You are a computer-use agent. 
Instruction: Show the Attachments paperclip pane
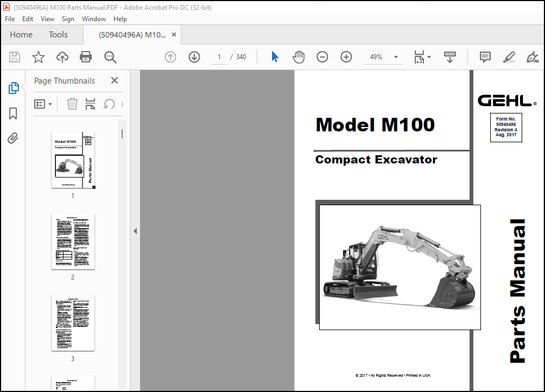click(x=13, y=138)
